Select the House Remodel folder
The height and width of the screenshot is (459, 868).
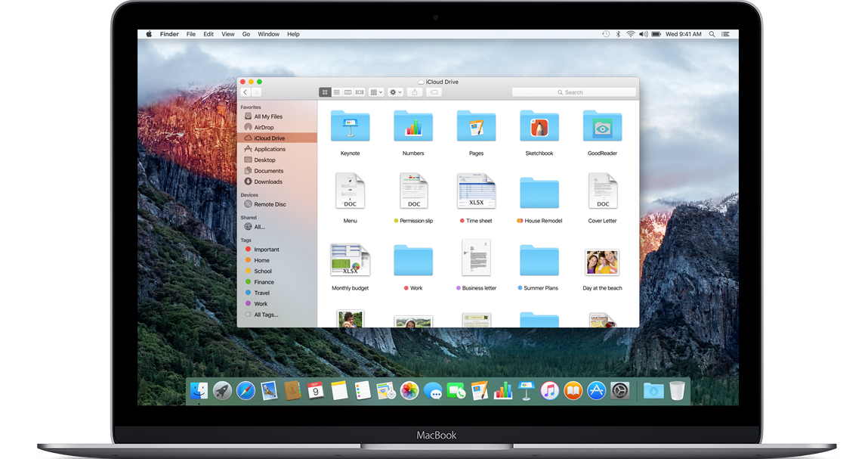(539, 192)
